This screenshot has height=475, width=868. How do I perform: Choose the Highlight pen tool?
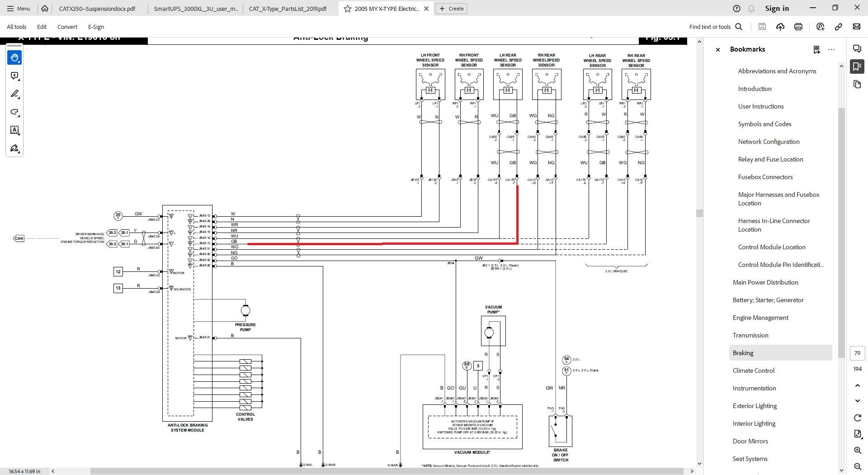(14, 94)
